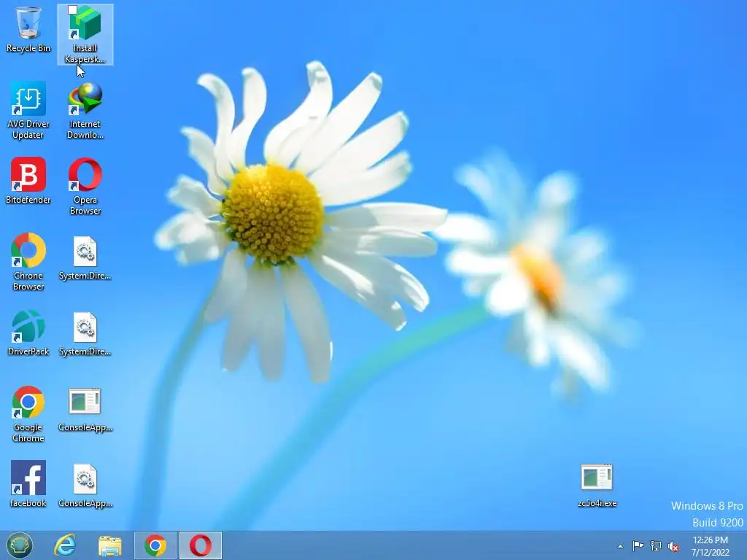
Task: Select the Google Chrome desktop shortcut
Action: coord(28,414)
